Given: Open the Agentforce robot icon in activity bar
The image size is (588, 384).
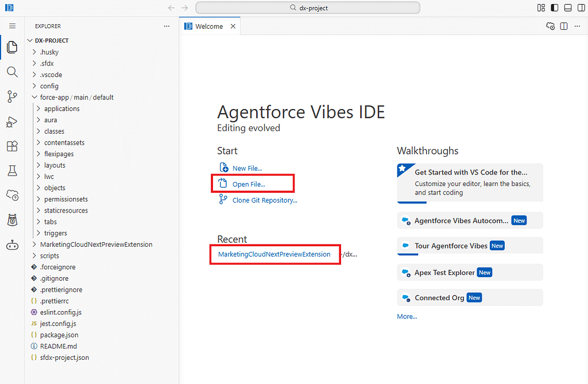Looking at the screenshot, I should pos(12,245).
